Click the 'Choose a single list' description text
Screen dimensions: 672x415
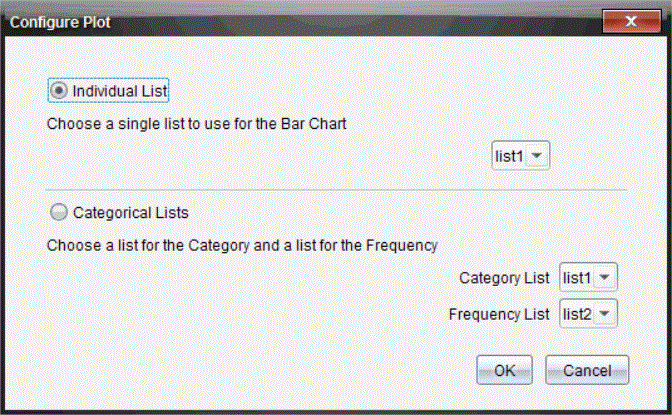pos(195,126)
